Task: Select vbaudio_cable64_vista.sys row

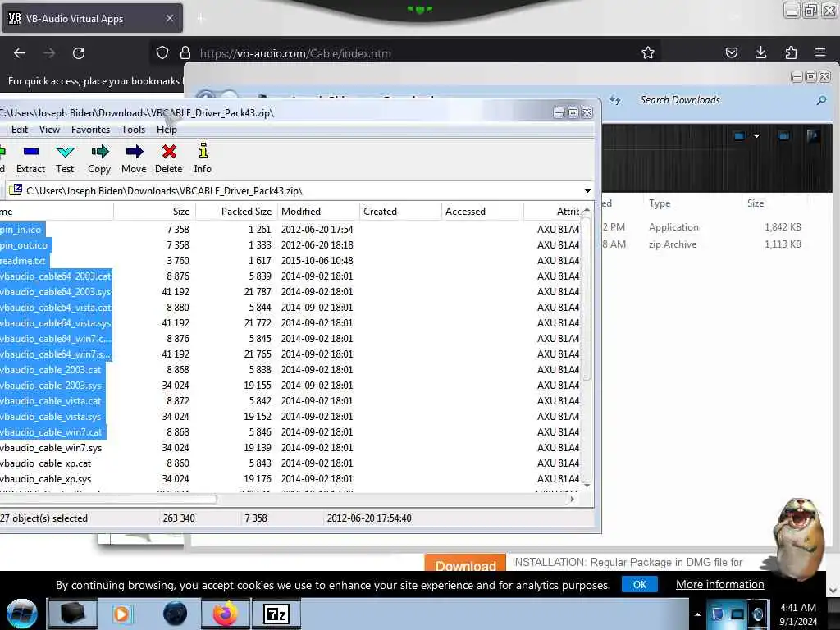Action: pos(56,323)
